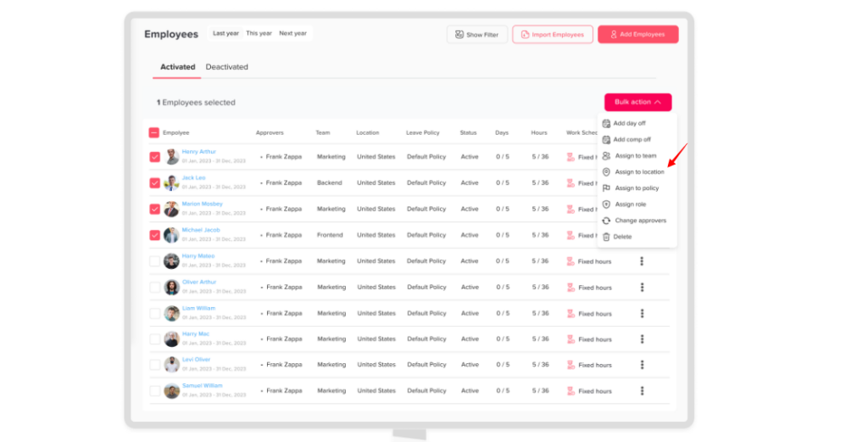Uncheck Henry Arthur's row checkbox

pos(154,157)
